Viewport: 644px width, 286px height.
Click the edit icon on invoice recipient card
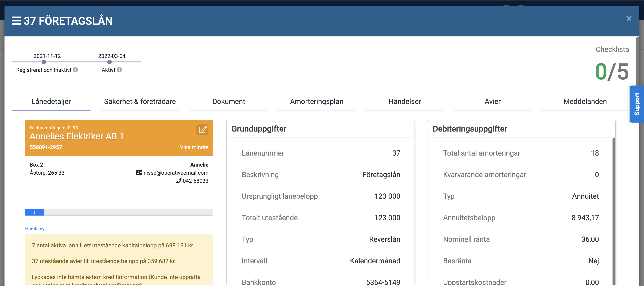tap(202, 130)
